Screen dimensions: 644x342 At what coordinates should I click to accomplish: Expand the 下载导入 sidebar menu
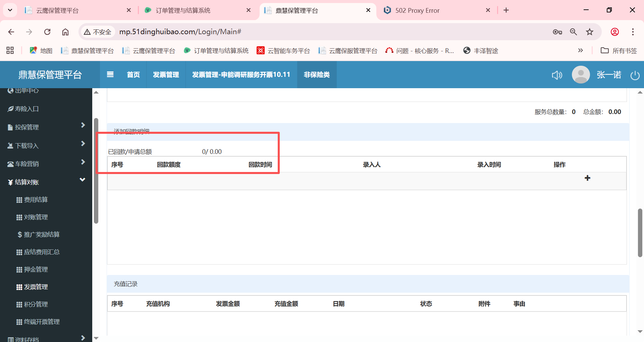coord(46,146)
